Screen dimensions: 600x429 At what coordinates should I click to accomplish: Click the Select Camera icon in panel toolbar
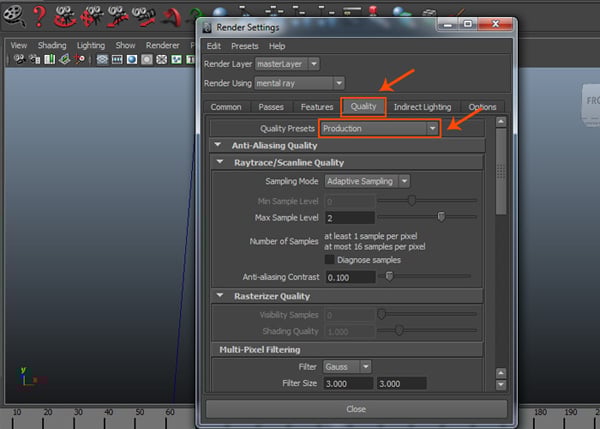(19, 59)
